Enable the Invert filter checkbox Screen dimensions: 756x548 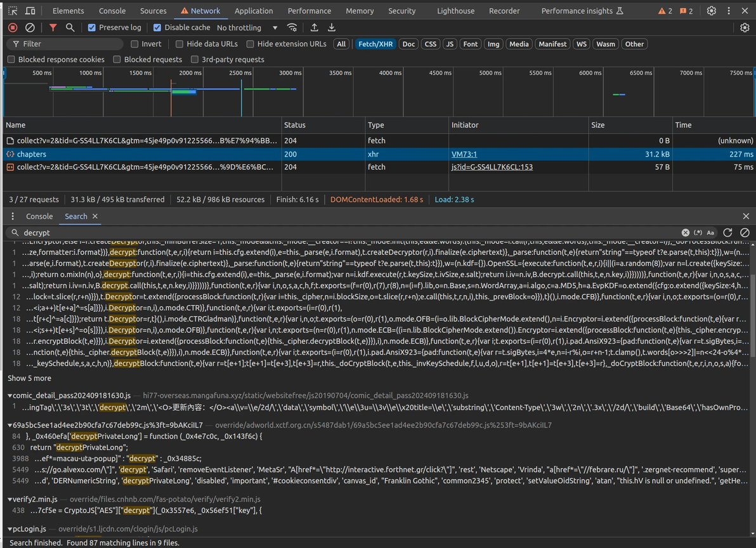pos(134,44)
